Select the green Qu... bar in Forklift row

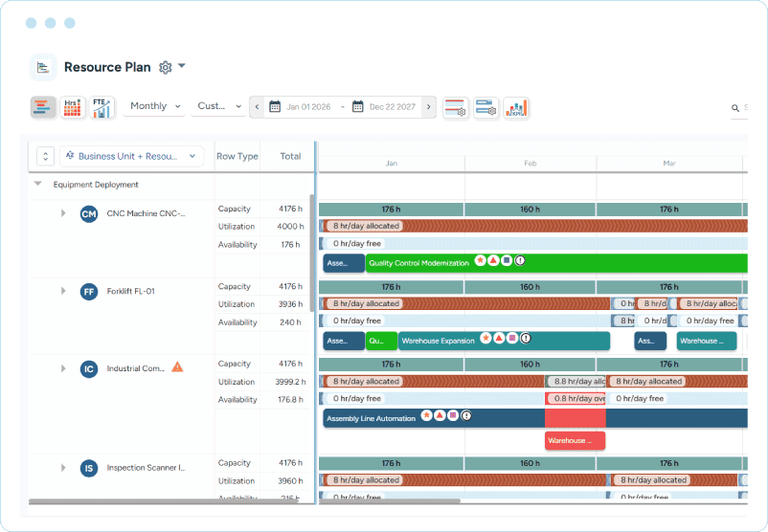coord(381,341)
